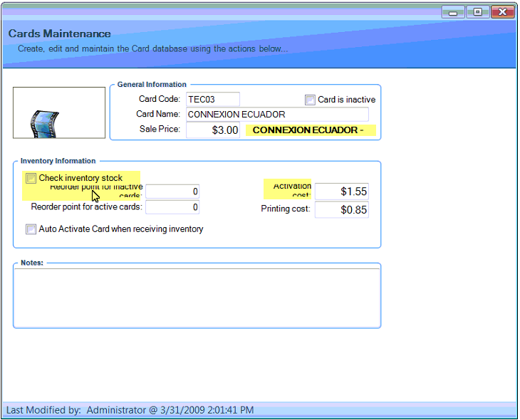Click the reorder point for inactive cards field

[x=172, y=191]
